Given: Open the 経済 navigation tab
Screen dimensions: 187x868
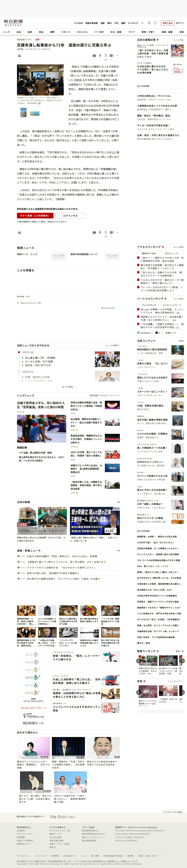Looking at the screenshot, I should pyautogui.click(x=30, y=32).
